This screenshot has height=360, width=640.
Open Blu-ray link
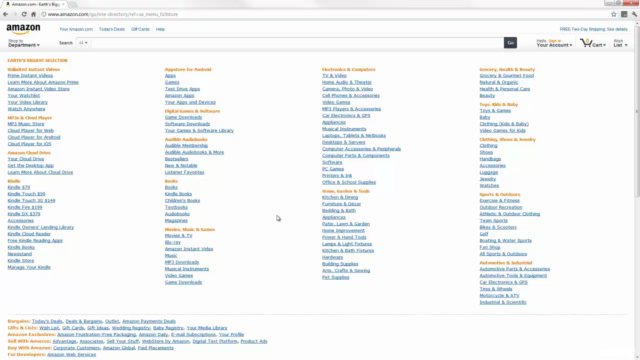173,242
